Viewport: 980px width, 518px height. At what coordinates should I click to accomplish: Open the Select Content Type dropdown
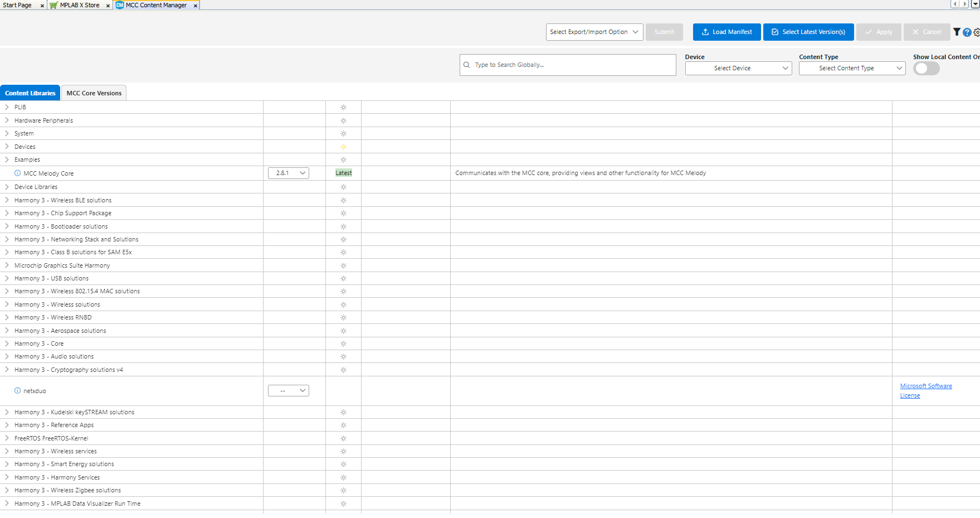point(852,68)
